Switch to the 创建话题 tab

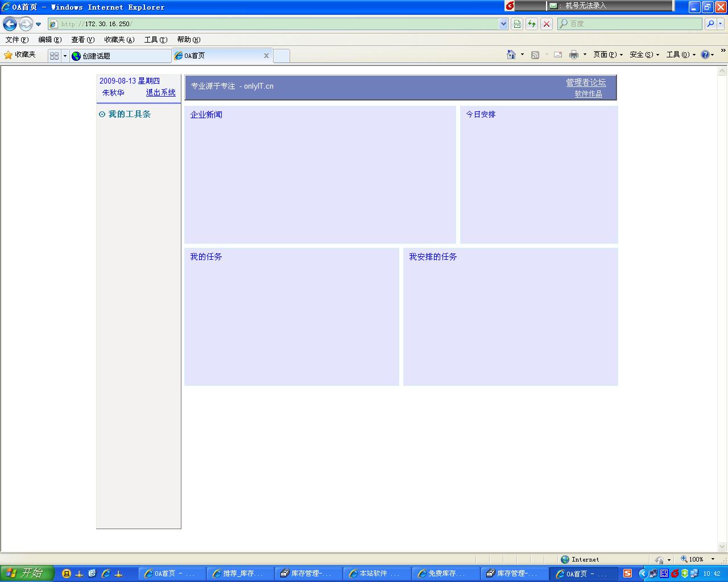pos(119,56)
